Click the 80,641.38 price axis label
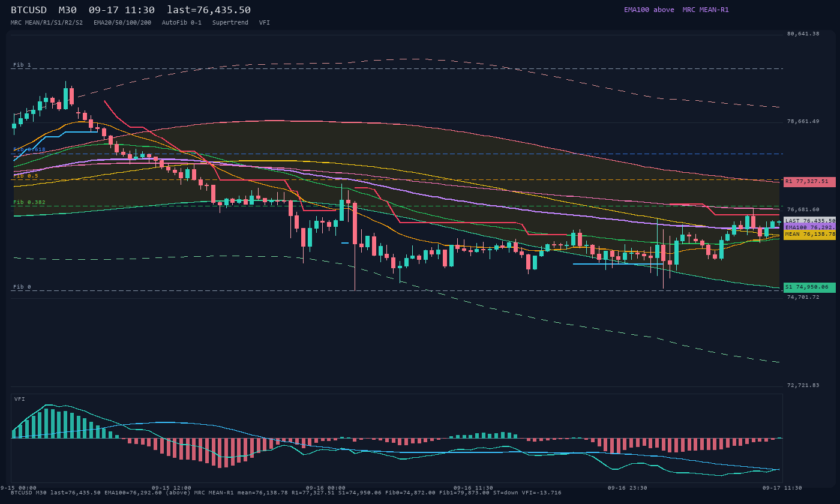This screenshot has width=840, height=504. pyautogui.click(x=803, y=34)
